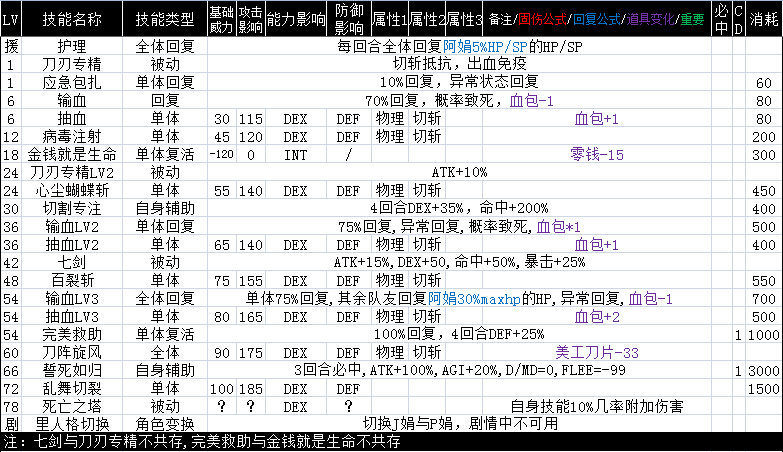Click the 自身技能10%几率附加伤害 note

coord(597,407)
